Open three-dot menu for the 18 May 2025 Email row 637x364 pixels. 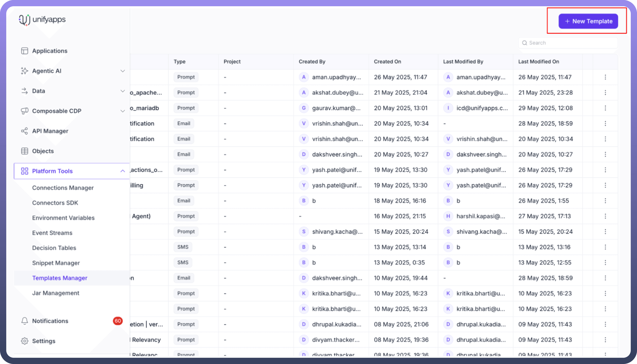(605, 201)
